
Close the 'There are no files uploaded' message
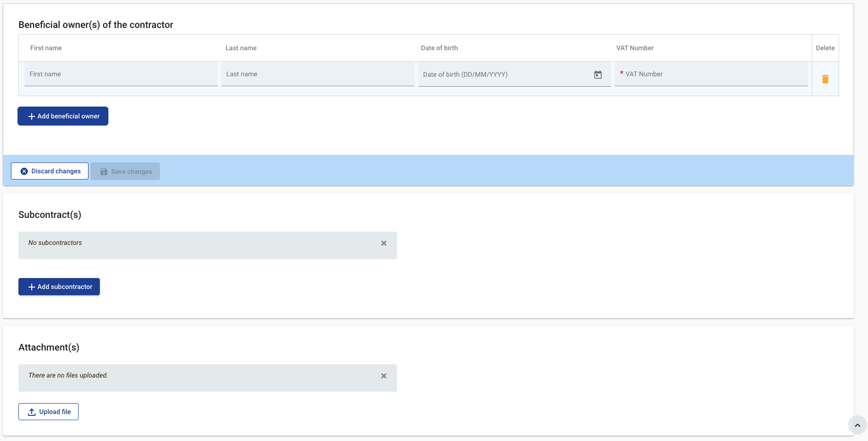click(384, 376)
